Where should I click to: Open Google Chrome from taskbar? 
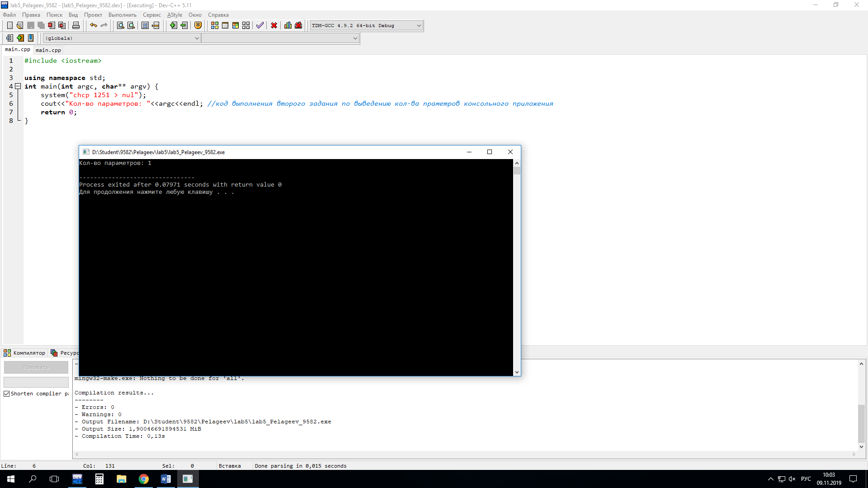(x=144, y=479)
